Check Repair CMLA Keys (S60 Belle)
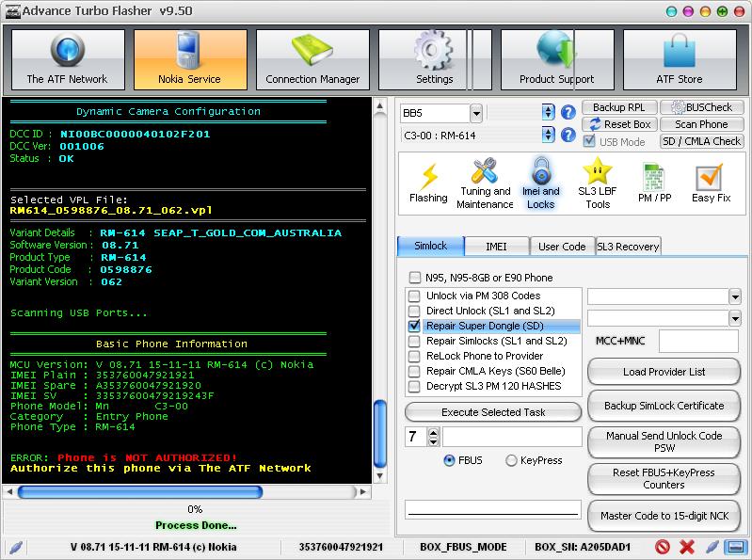The image size is (752, 560). (414, 371)
